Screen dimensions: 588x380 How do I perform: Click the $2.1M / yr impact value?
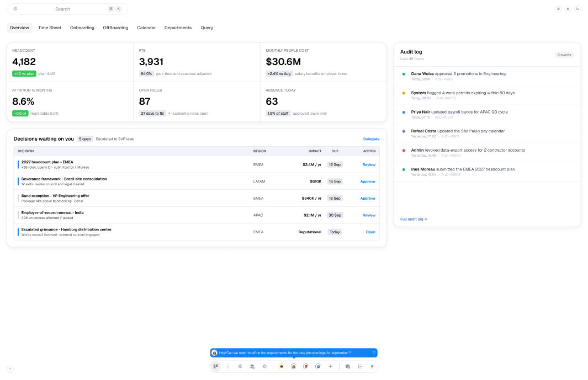[312, 215]
